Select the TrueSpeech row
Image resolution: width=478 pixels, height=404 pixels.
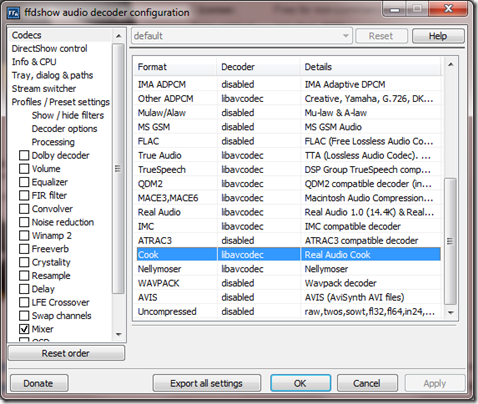(289, 169)
